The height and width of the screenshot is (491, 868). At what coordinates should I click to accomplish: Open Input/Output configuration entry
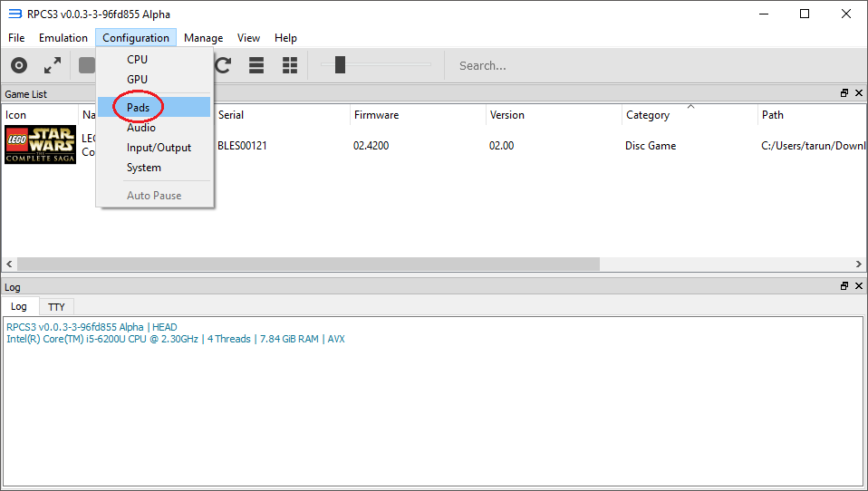click(154, 148)
